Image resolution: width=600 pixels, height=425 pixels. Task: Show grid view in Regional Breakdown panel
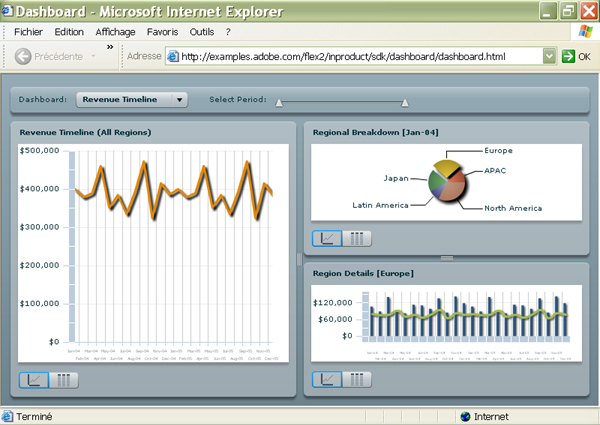pyautogui.click(x=356, y=238)
